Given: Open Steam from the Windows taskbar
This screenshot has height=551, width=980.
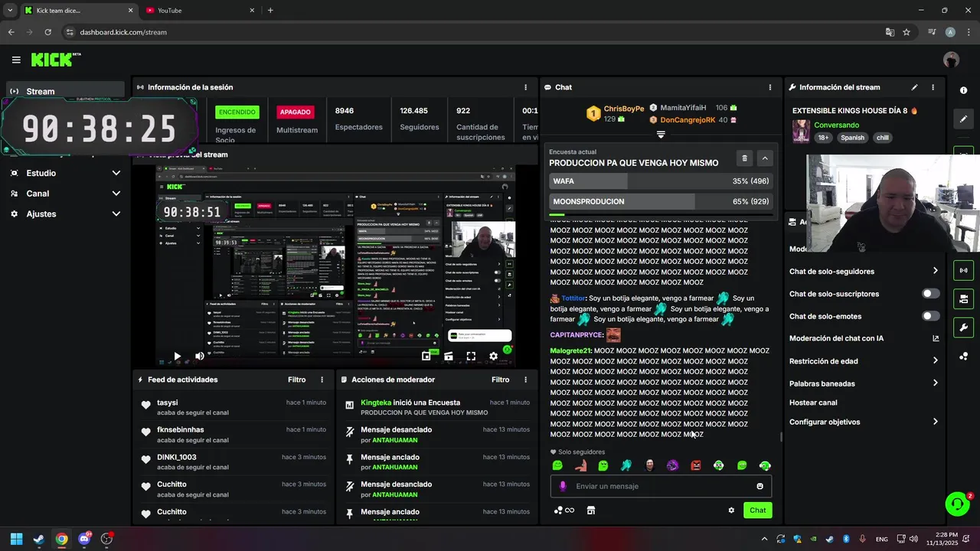Looking at the screenshot, I should (x=39, y=539).
